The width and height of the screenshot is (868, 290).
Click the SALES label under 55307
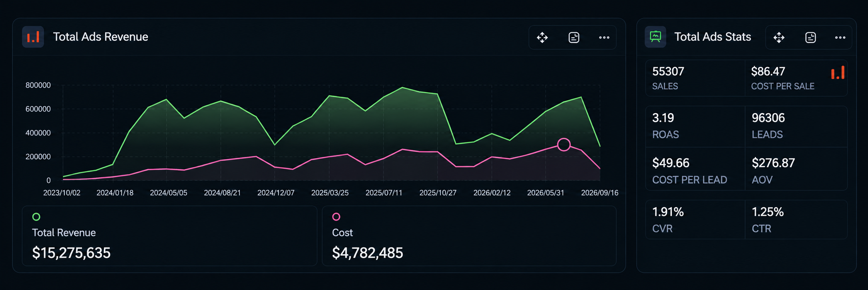coord(665,86)
